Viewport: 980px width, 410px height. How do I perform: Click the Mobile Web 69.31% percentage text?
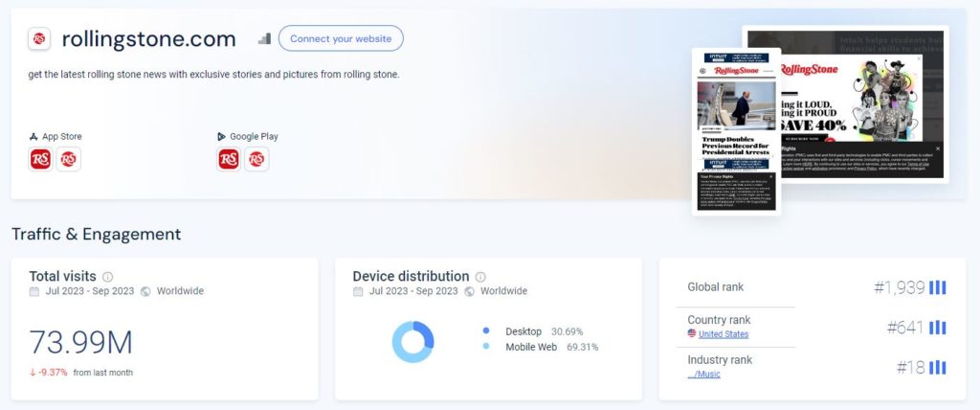[x=583, y=347]
